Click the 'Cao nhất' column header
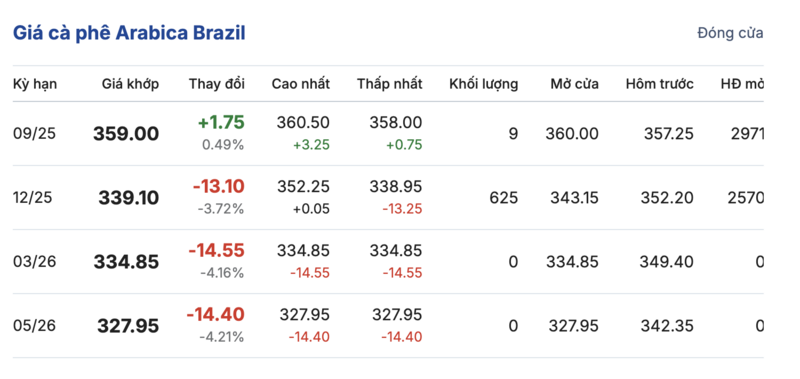Image resolution: width=800 pixels, height=379 pixels. pos(301,84)
